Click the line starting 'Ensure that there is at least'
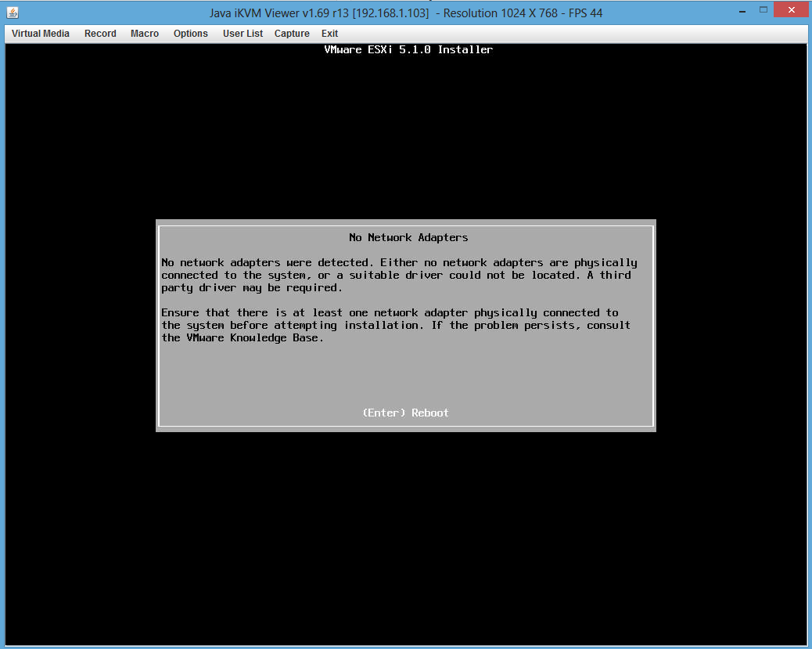 tap(390, 312)
